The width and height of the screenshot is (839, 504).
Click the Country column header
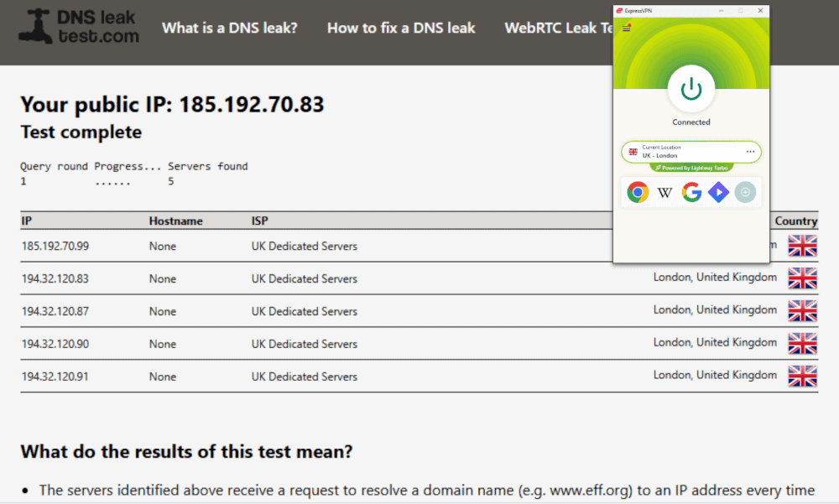(796, 221)
